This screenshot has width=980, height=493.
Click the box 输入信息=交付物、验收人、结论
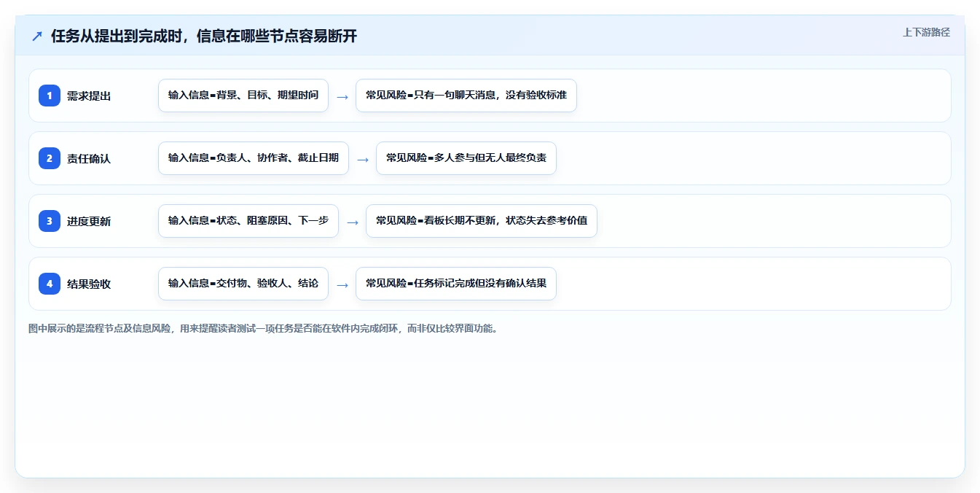click(243, 284)
